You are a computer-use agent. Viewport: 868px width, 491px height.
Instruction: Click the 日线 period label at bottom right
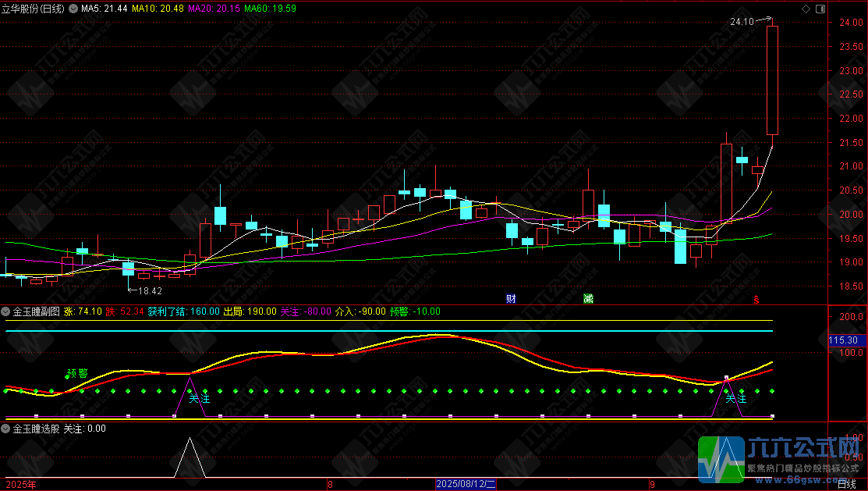pyautogui.click(x=846, y=484)
